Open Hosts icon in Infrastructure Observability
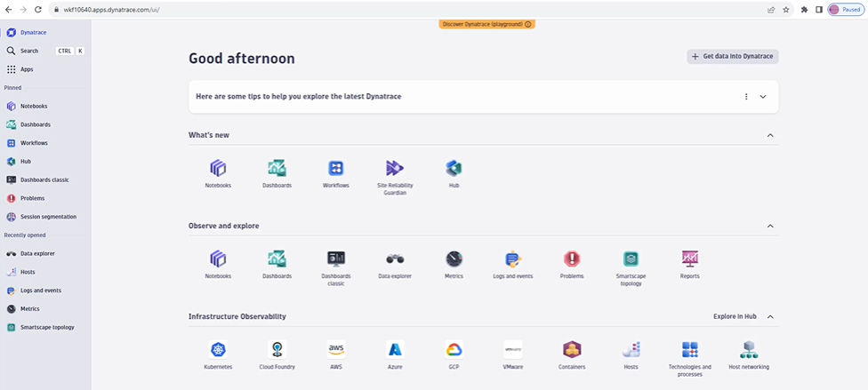 631,349
